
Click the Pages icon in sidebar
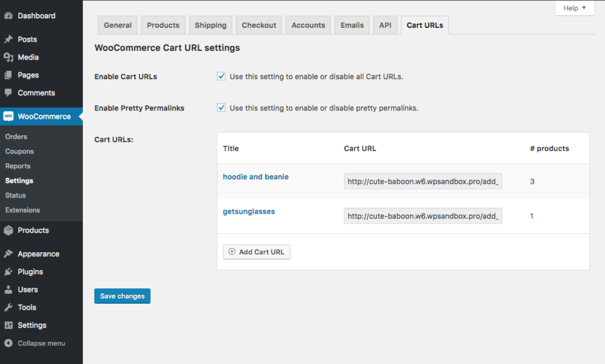[x=8, y=75]
